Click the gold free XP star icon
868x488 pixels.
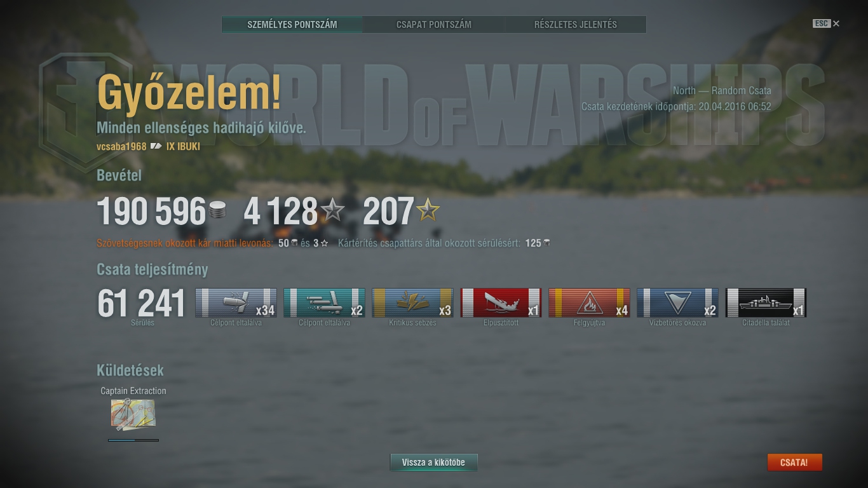click(428, 210)
